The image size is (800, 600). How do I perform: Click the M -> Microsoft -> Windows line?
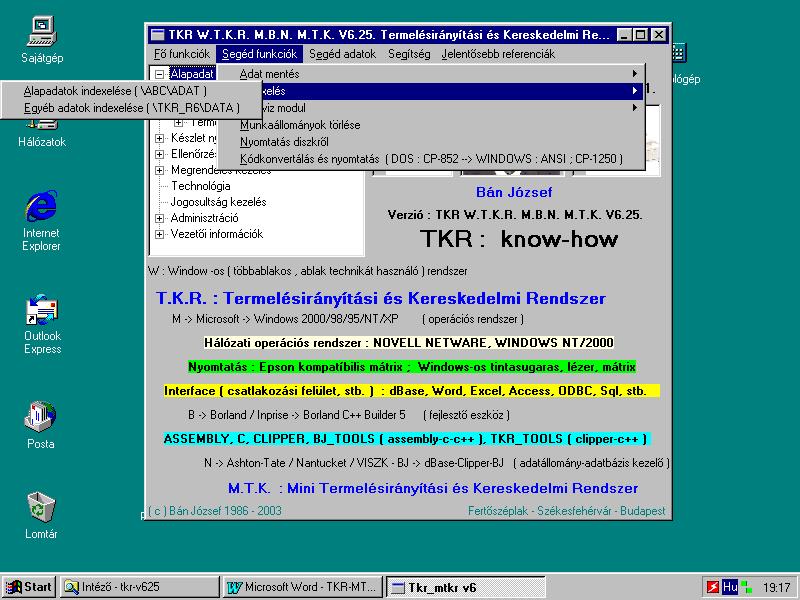pyautogui.click(x=347, y=319)
